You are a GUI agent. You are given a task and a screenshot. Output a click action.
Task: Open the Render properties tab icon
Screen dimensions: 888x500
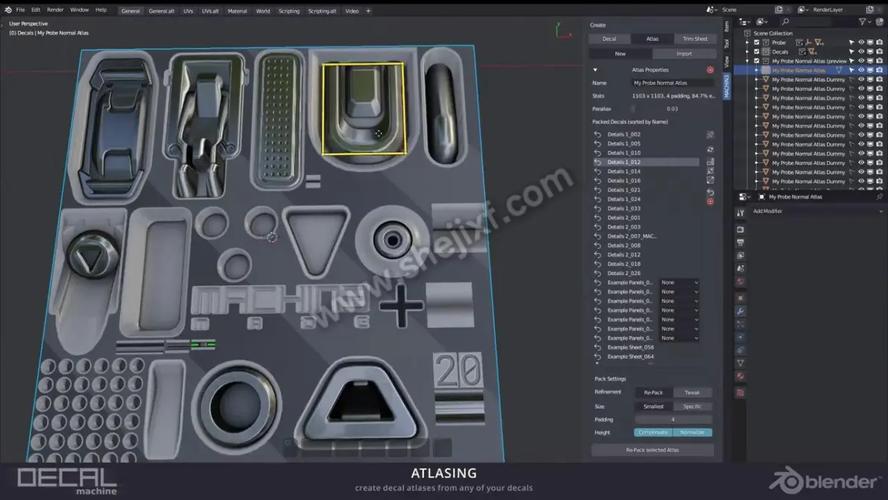tap(740, 229)
